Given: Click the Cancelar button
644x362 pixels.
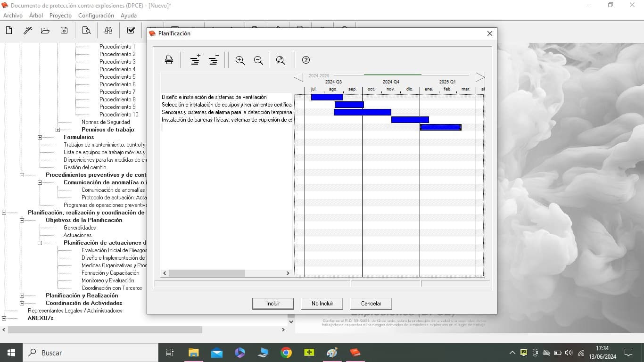Looking at the screenshot, I should [x=371, y=304].
